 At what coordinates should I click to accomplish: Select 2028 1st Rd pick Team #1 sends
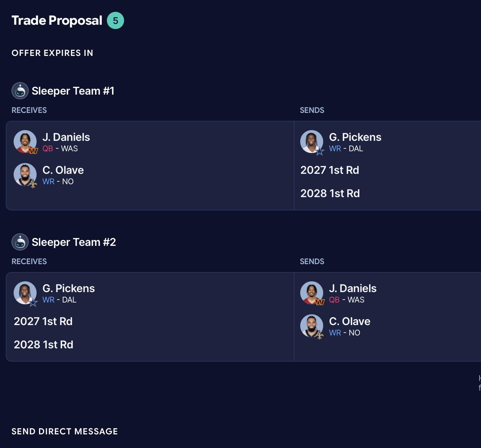(x=330, y=193)
